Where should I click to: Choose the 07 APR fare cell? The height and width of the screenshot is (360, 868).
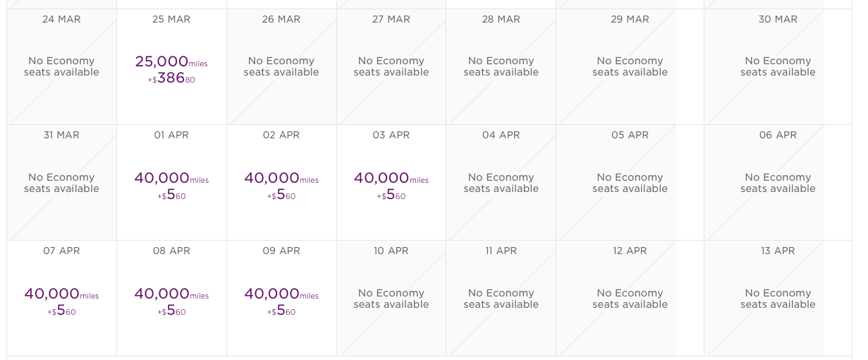[61, 299]
